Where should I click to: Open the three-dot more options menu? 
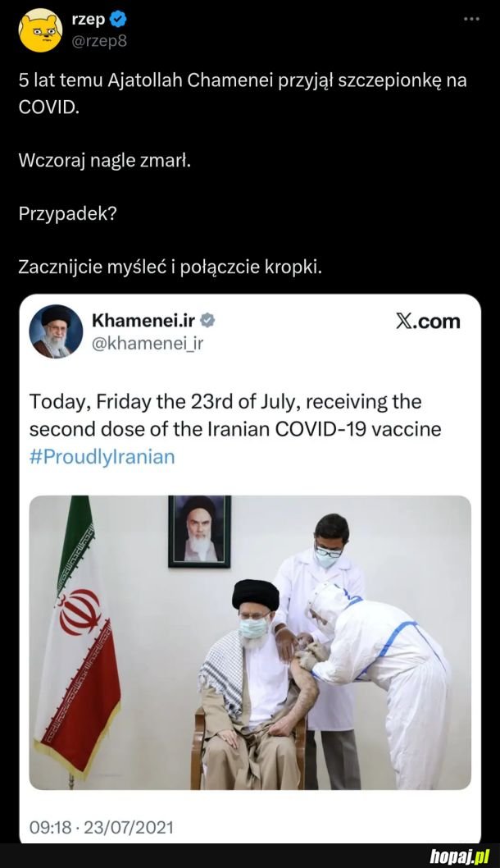point(471,19)
